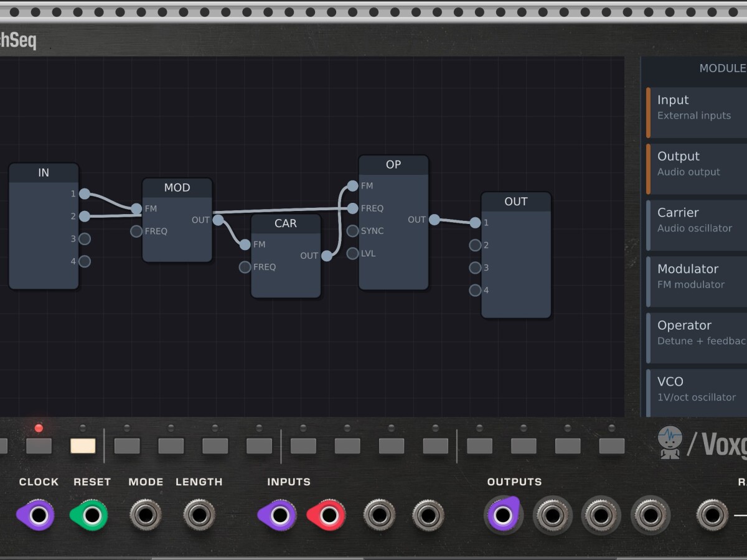The image size is (747, 560).
Task: Click the purple CLOCK input jack
Action: tap(38, 515)
